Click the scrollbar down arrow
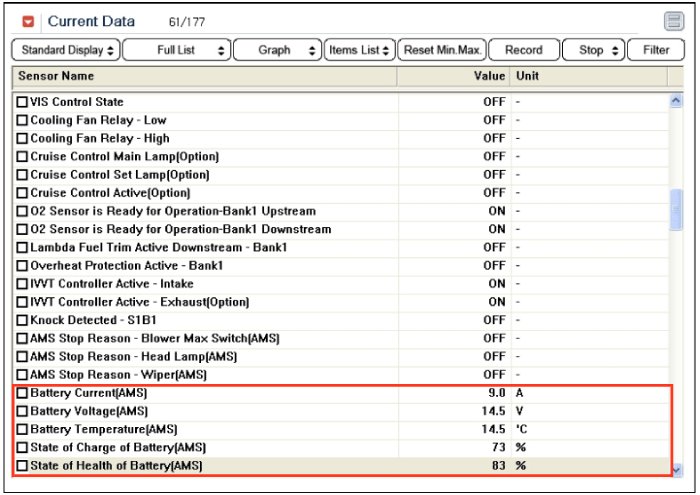The width and height of the screenshot is (700, 495). (676, 468)
